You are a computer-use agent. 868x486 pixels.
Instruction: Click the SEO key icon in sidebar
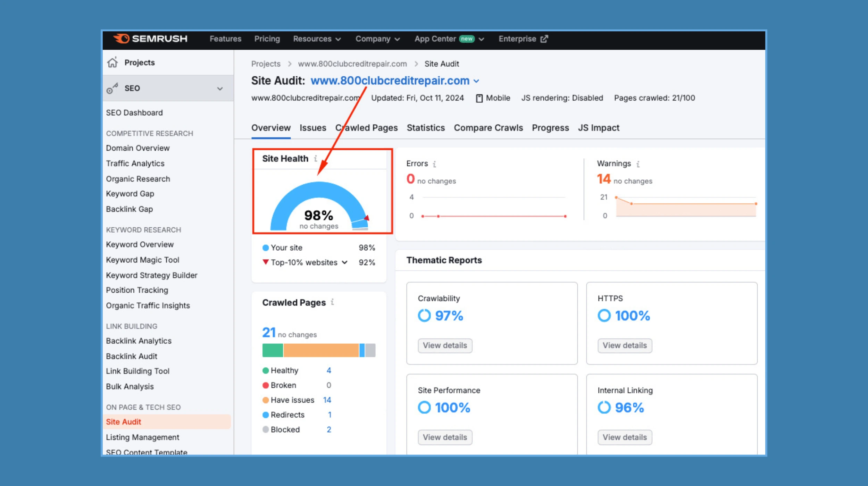point(112,88)
